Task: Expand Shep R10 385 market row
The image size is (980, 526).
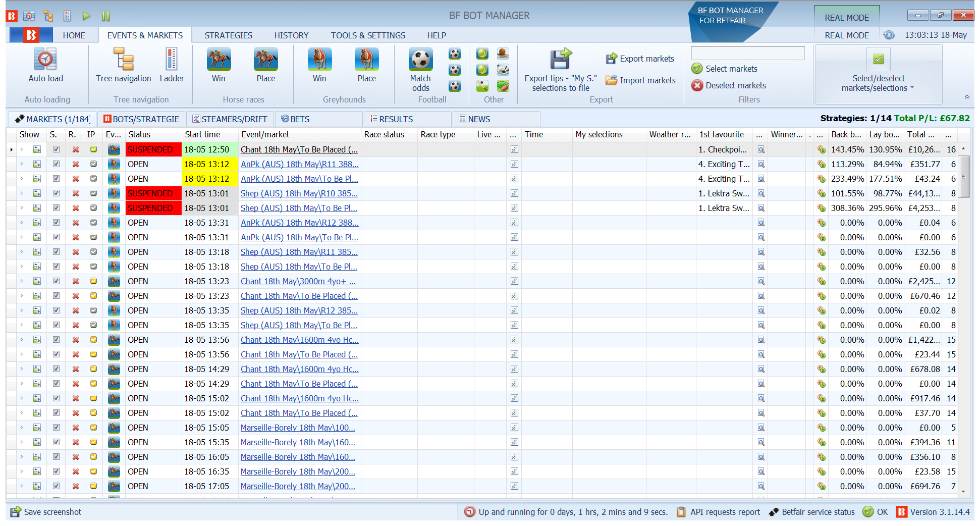Action: click(x=22, y=193)
